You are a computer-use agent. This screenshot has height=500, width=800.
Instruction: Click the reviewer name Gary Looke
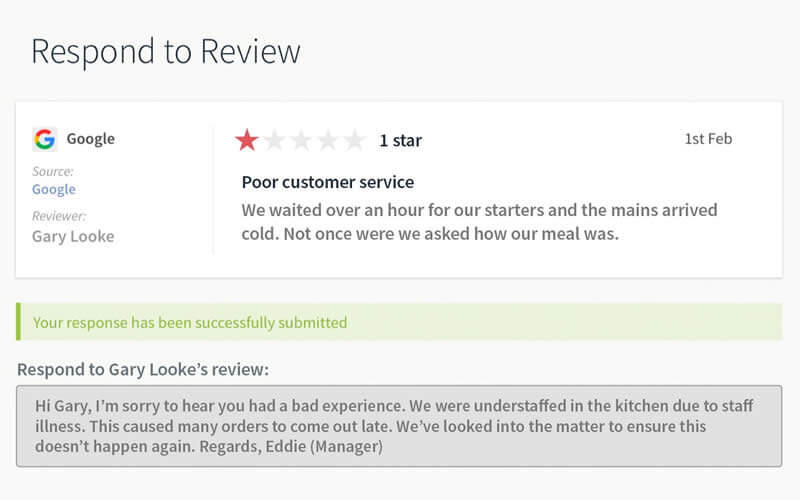(x=73, y=236)
